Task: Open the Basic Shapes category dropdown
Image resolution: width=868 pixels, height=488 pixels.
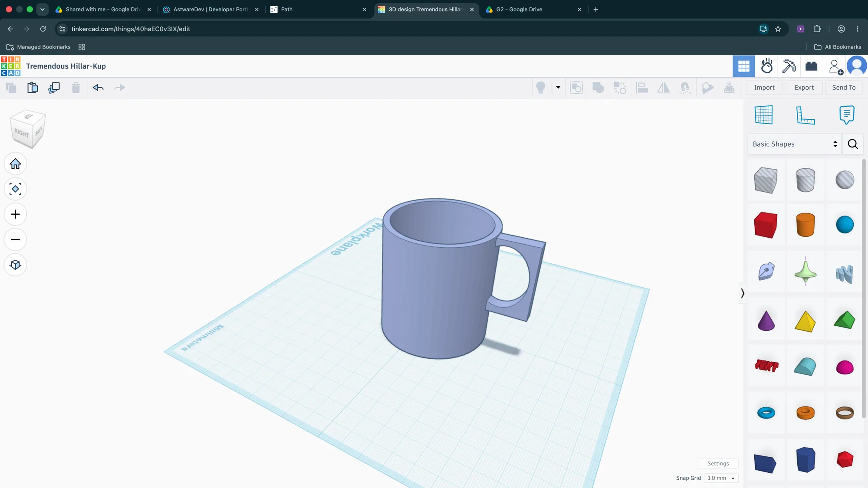Action: click(x=794, y=144)
